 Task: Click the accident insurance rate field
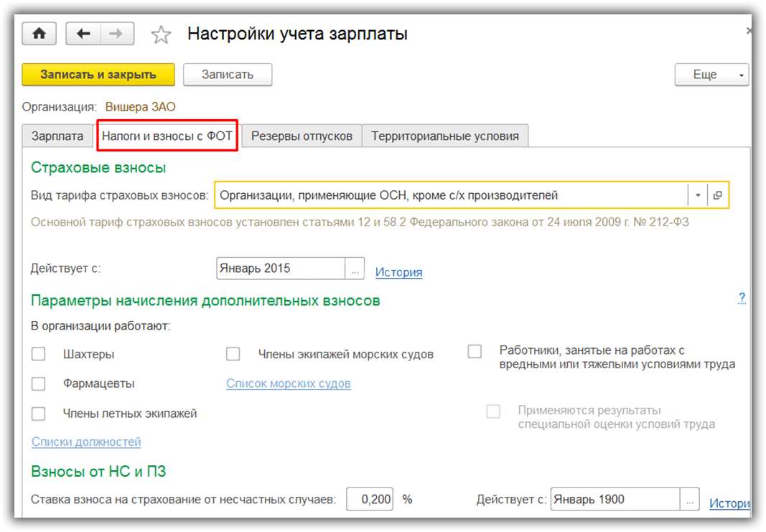tap(370, 500)
